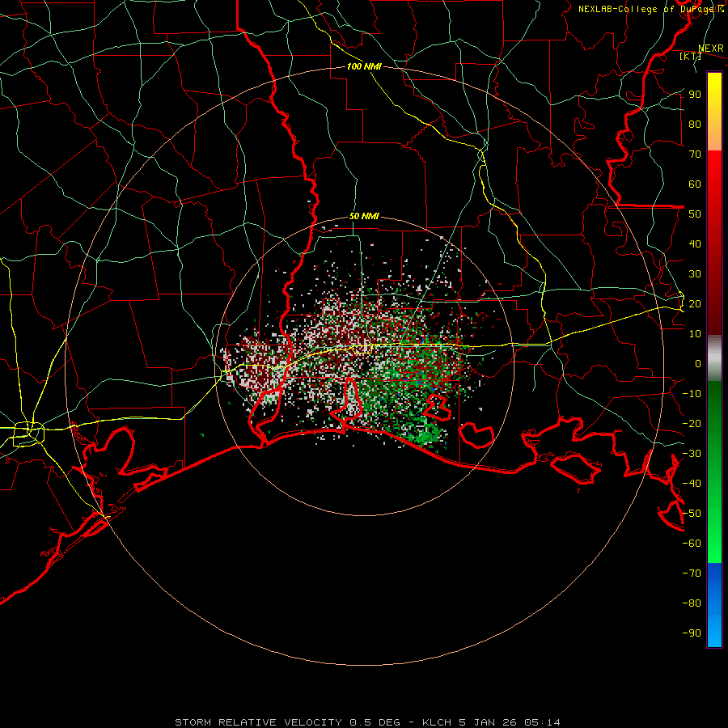Screen dimensions: 728x728
Task: Click the -30 value on the scale
Action: [x=692, y=454]
